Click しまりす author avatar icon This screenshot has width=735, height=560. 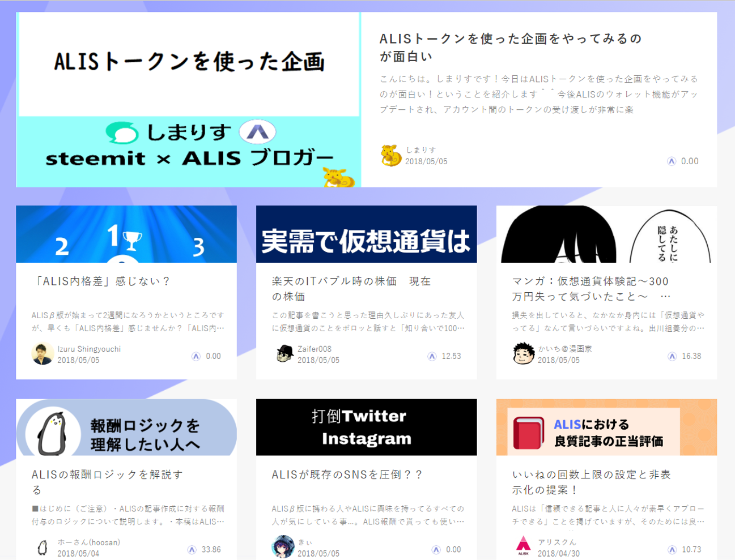pos(391,156)
